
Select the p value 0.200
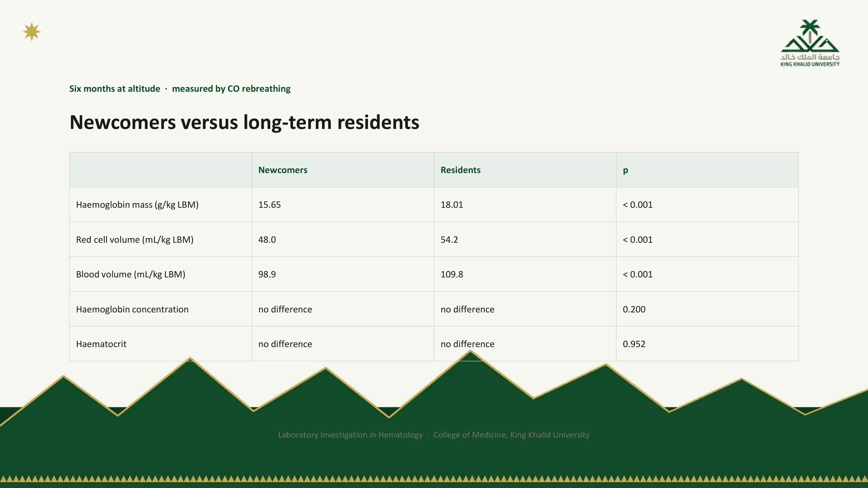[x=634, y=309]
